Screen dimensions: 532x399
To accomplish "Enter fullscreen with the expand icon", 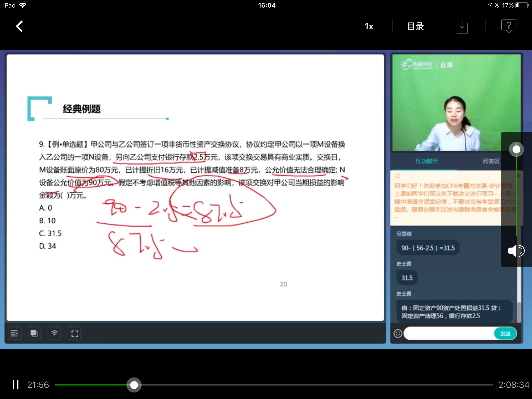I will click(75, 333).
